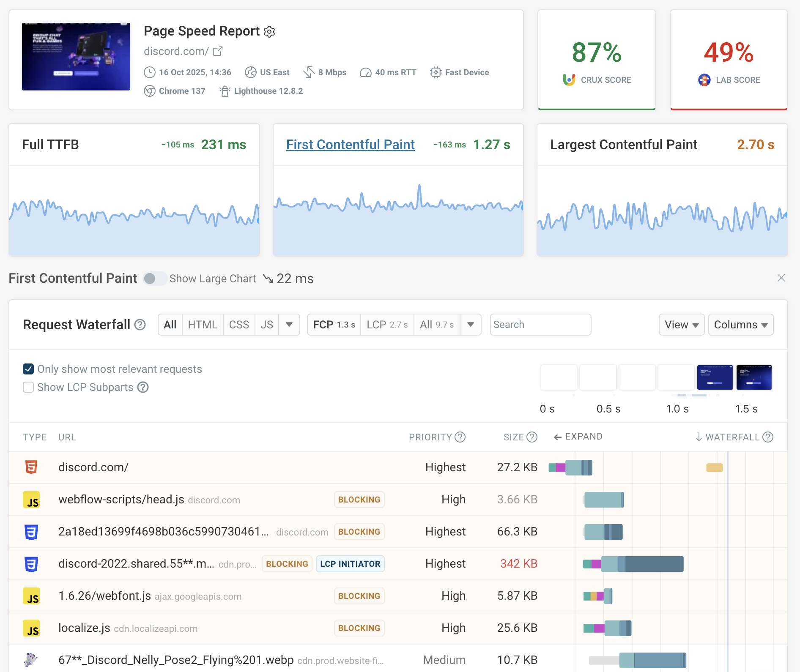Click the Waterfall column help icon

(x=767, y=437)
